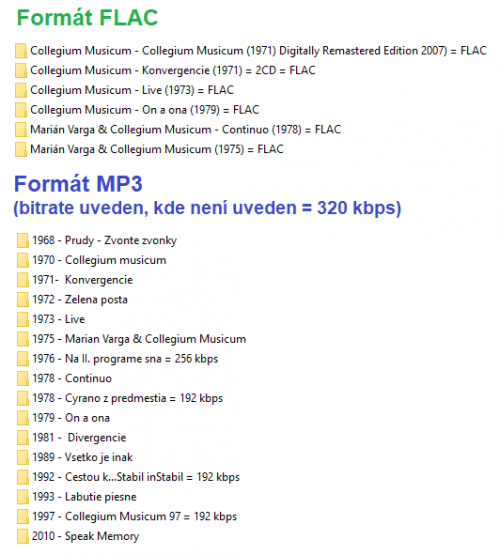Screen dimensions: 500x555
Task: Select text 'Collegium Musicum - Live (1973) = FLAC'
Action: (132, 90)
